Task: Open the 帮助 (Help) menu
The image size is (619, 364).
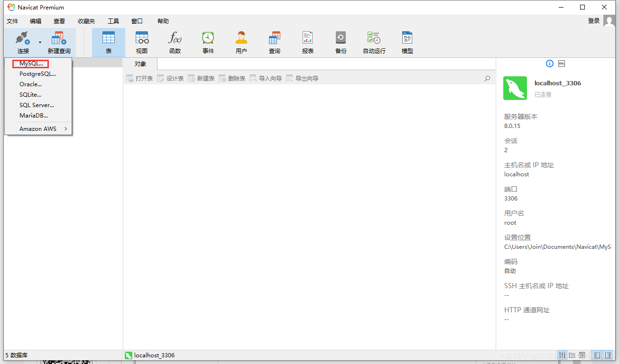Action: tap(163, 21)
